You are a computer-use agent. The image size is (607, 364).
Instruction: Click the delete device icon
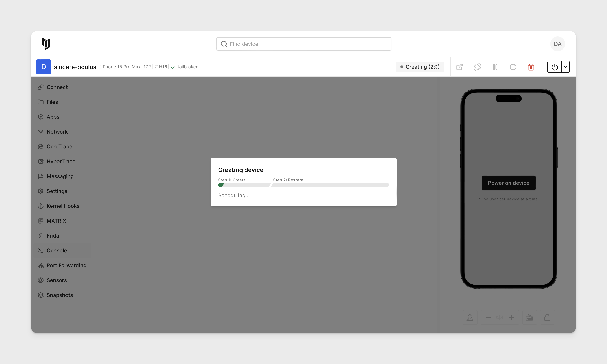tap(531, 67)
